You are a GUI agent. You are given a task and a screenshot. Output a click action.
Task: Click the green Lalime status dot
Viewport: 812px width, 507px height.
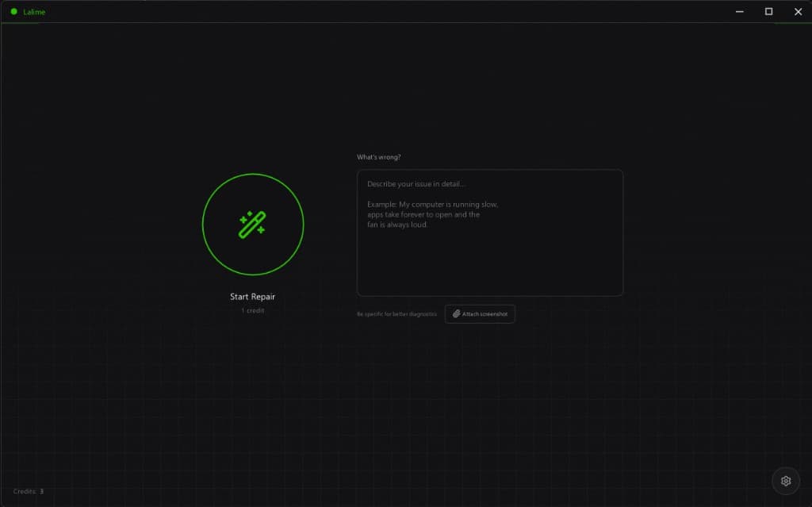click(x=14, y=11)
